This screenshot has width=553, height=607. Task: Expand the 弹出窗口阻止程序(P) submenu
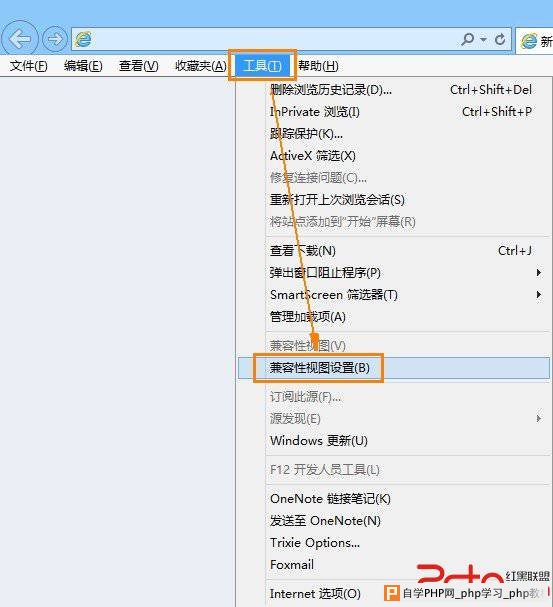pos(394,273)
